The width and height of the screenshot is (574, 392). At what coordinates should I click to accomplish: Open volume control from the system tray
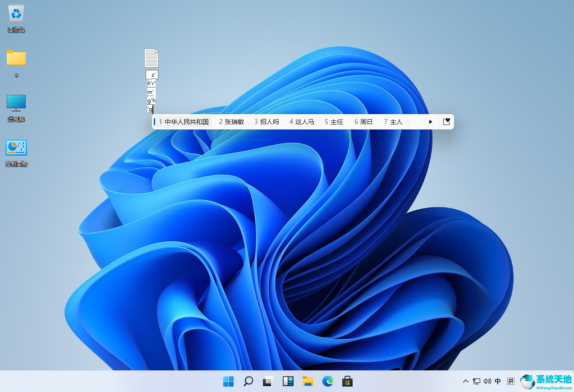click(x=487, y=381)
